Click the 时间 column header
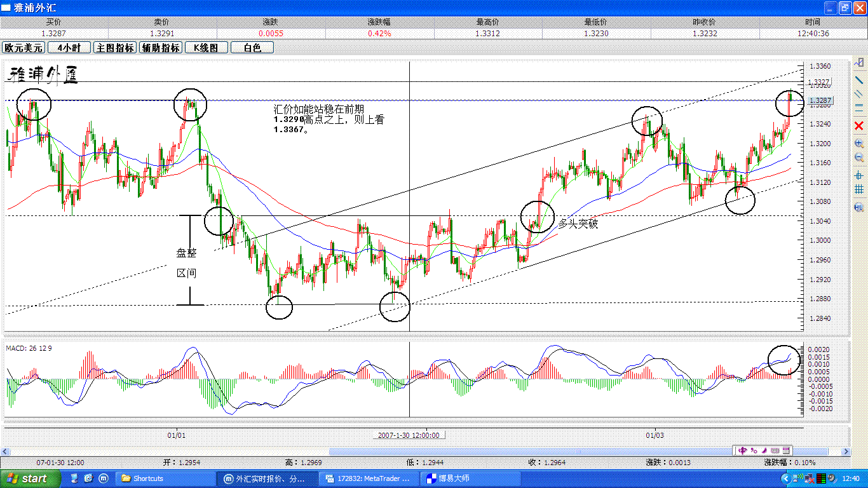The height and width of the screenshot is (488, 868). coord(813,22)
